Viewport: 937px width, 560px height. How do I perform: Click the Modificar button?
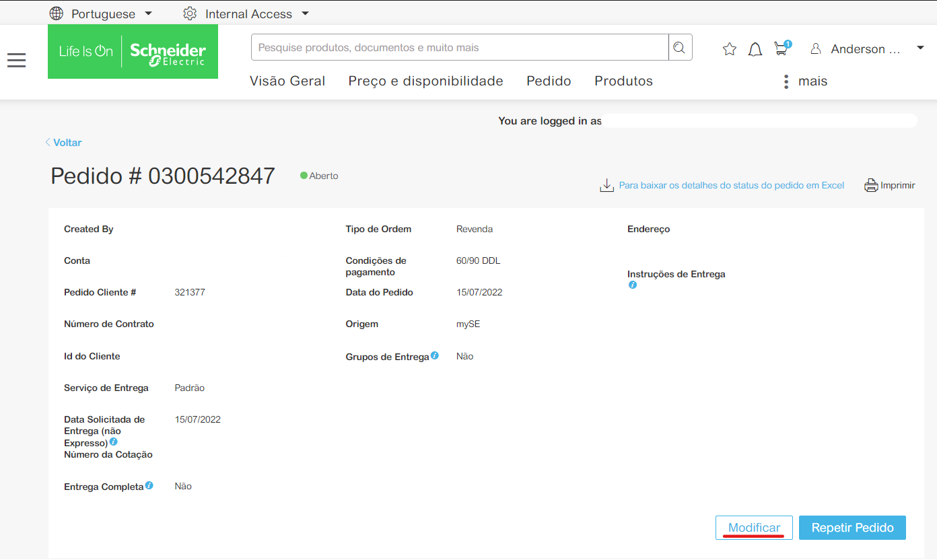pyautogui.click(x=754, y=528)
